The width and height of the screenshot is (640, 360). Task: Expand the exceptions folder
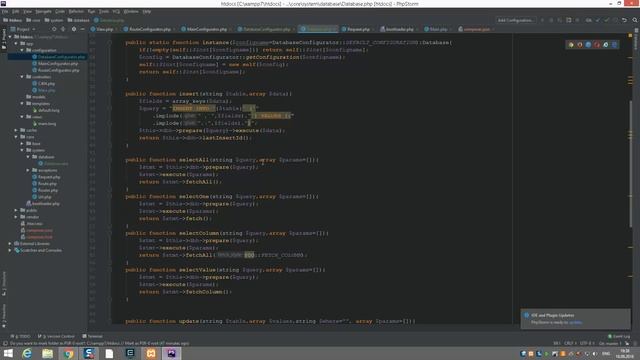(x=28, y=170)
